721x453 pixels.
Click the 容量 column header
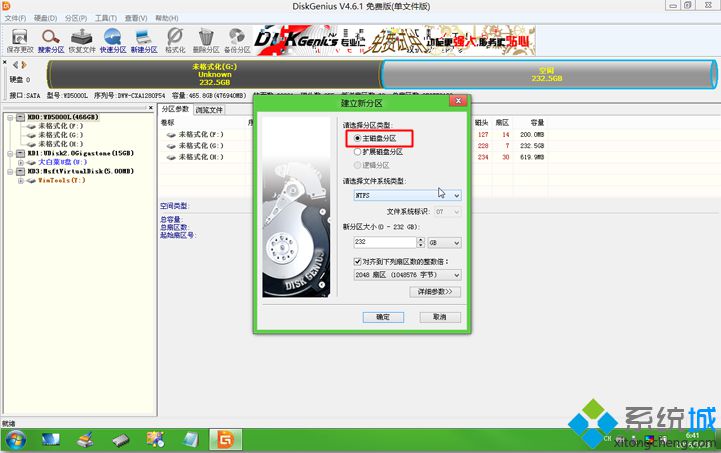[537, 122]
